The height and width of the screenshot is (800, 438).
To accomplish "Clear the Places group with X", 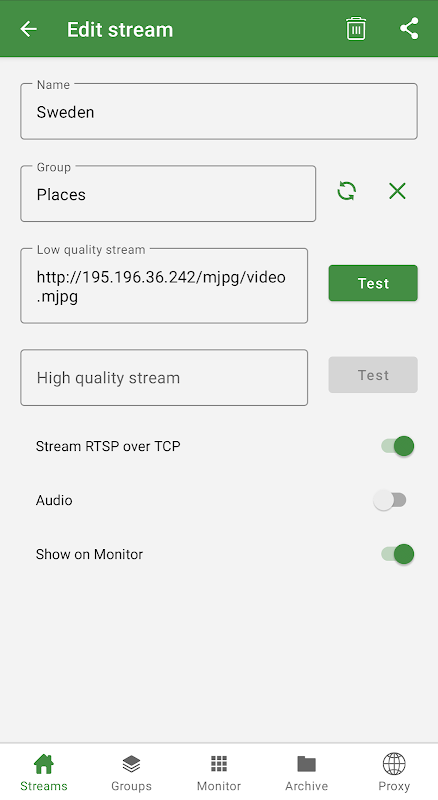I will (397, 191).
